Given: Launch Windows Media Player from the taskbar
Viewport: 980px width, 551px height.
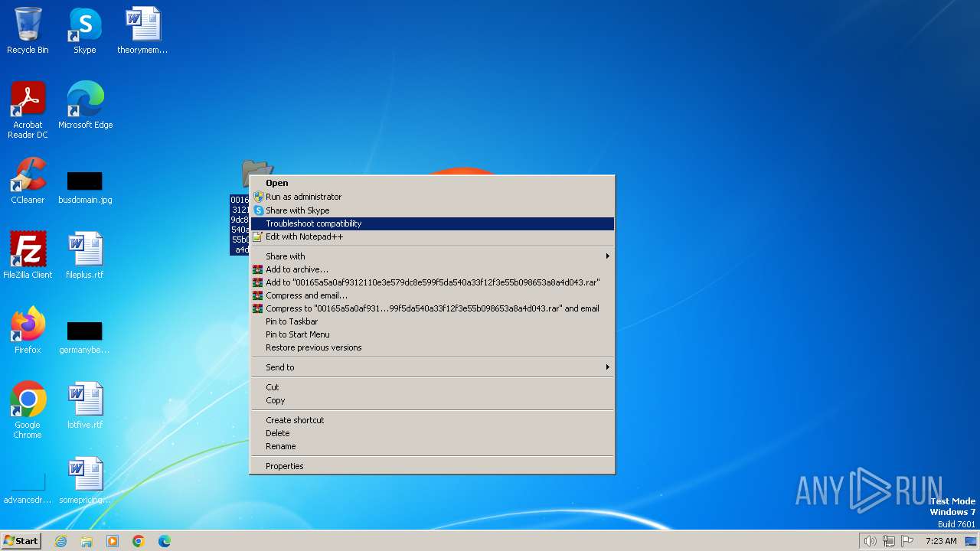Looking at the screenshot, I should [x=113, y=541].
